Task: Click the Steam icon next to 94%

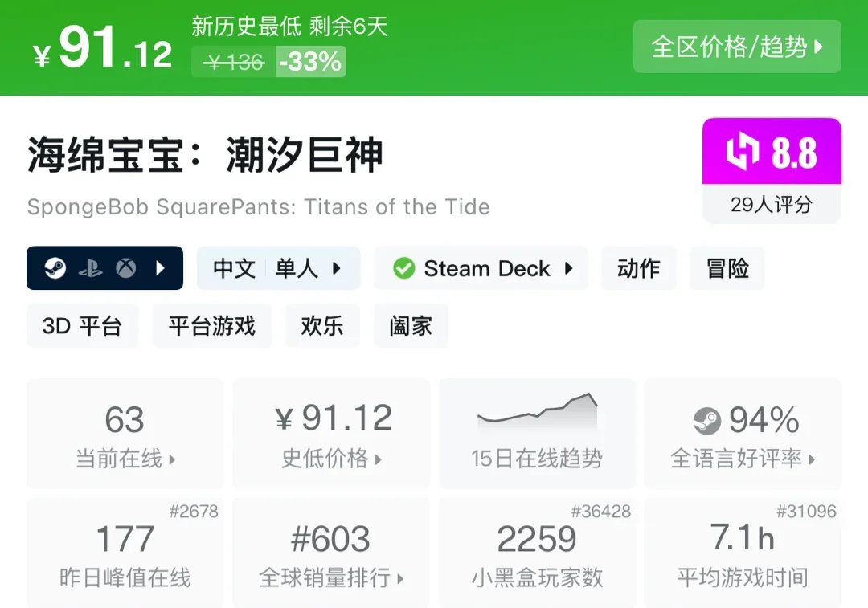Action: [x=707, y=420]
